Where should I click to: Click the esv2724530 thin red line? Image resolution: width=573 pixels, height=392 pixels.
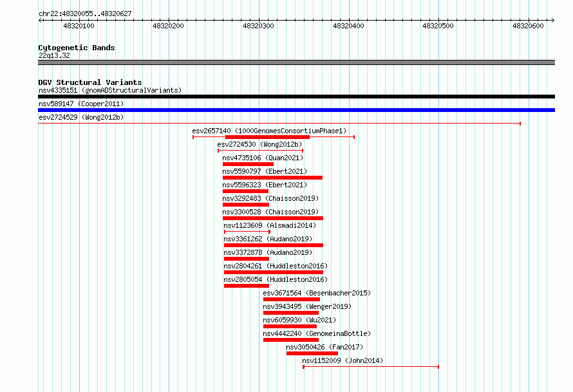[x=261, y=151]
